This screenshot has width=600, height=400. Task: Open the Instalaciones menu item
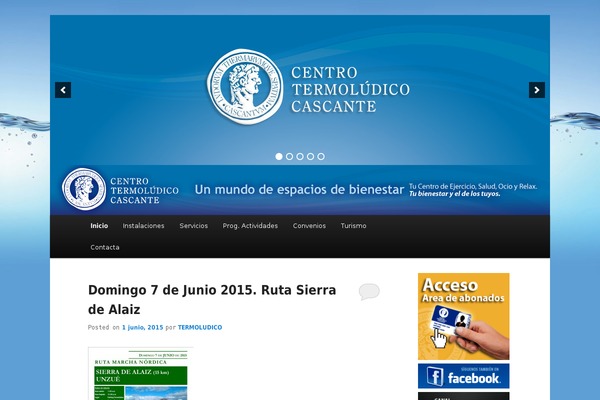click(x=143, y=226)
